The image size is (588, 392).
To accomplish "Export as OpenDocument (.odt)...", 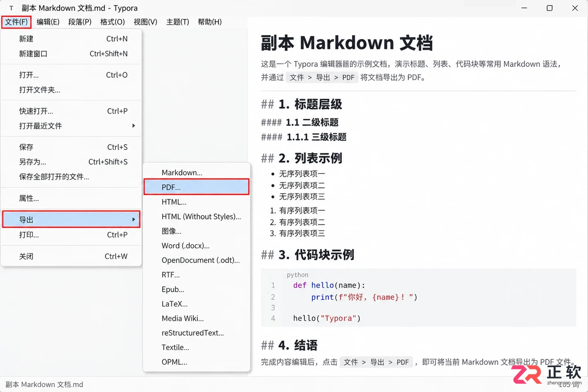I will (x=196, y=261).
